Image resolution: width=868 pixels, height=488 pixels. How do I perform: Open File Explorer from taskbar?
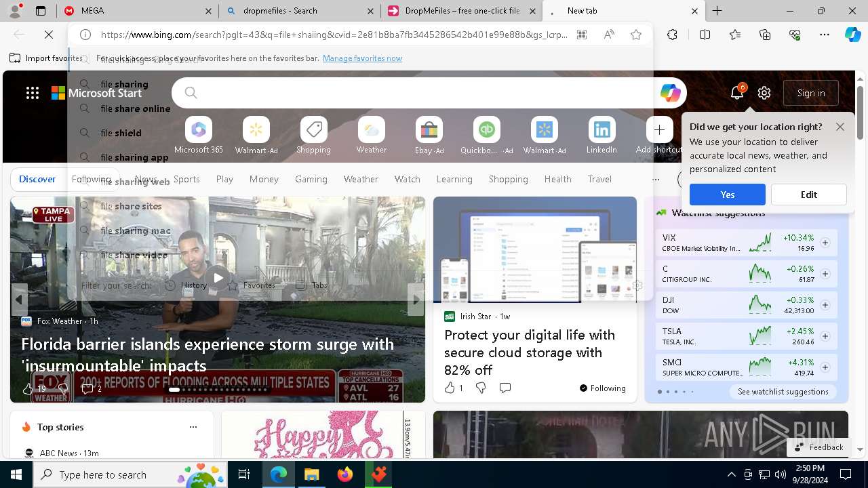(311, 474)
